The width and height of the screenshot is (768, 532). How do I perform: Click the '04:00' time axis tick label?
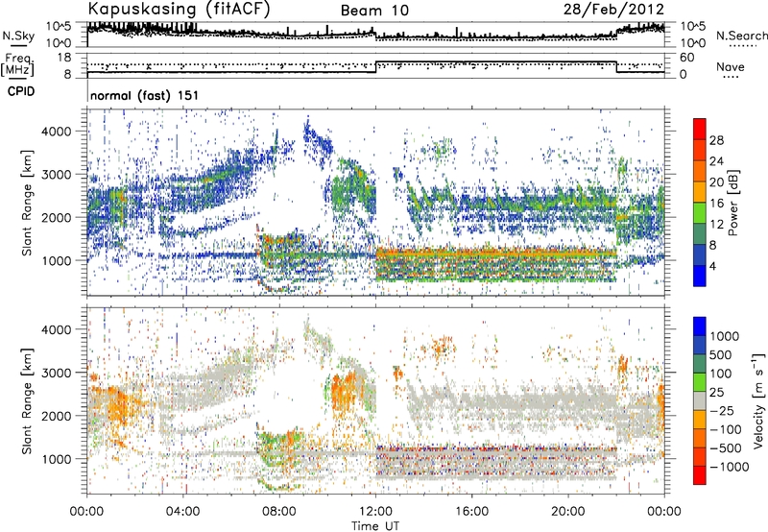tap(183, 512)
